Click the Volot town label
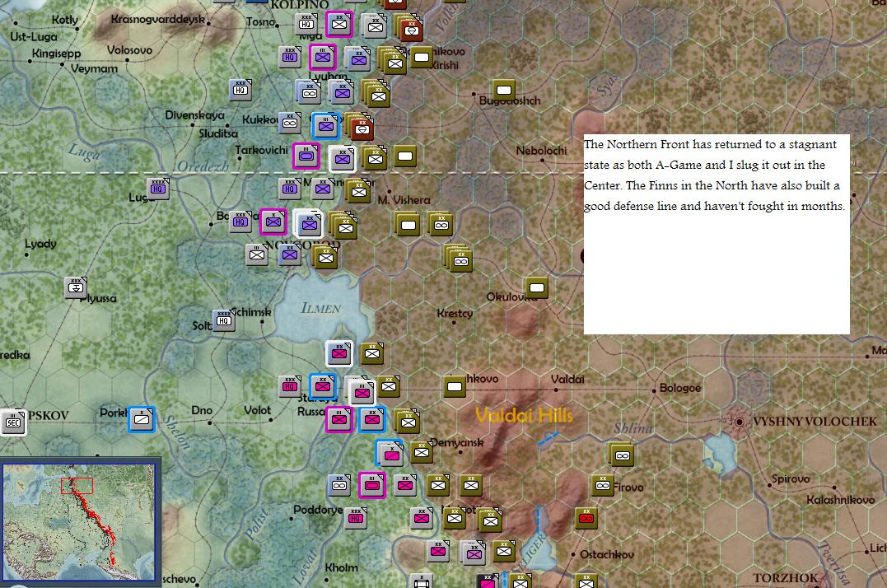This screenshot has height=588, width=887. (x=258, y=410)
